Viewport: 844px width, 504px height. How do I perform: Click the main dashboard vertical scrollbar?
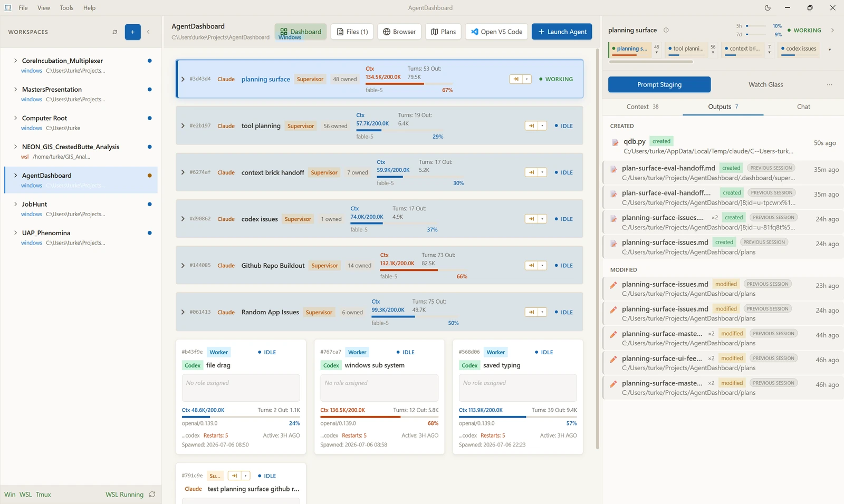[x=597, y=249]
